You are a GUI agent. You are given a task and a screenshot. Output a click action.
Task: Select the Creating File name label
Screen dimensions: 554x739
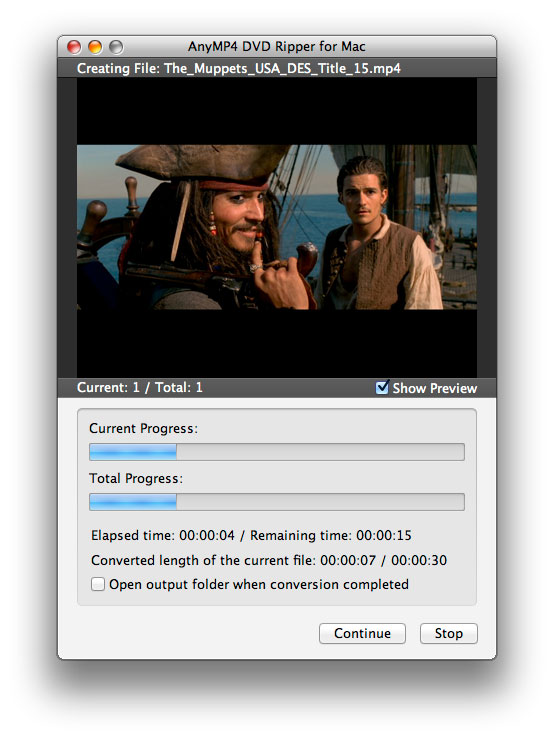pos(239,68)
